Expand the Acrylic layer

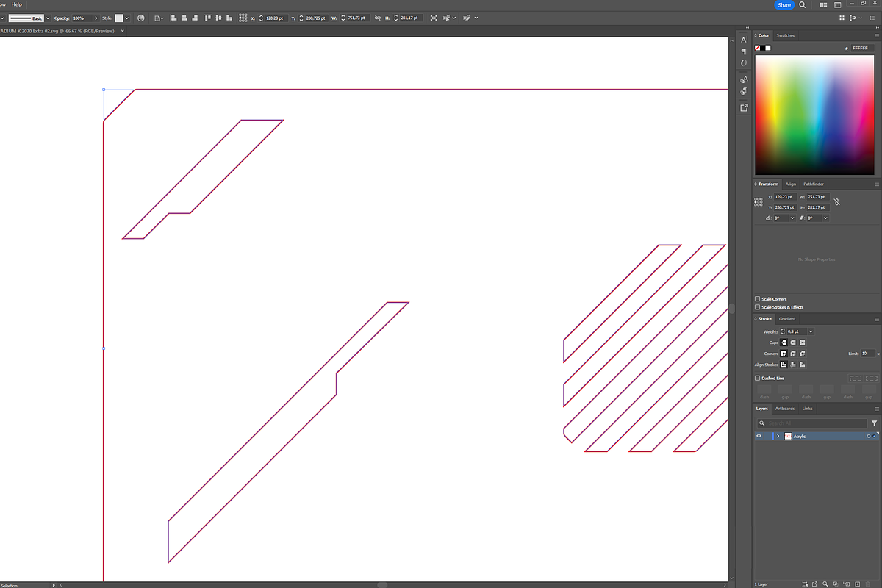[x=778, y=436]
